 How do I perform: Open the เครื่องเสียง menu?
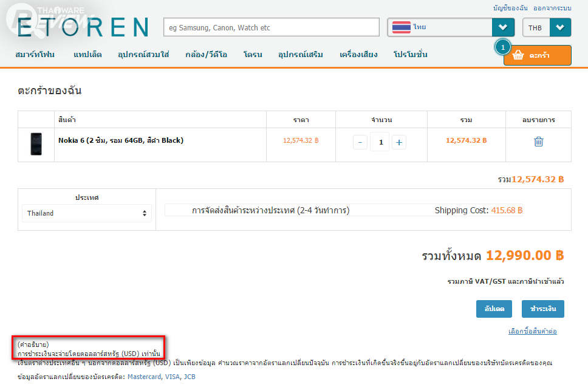coord(358,55)
